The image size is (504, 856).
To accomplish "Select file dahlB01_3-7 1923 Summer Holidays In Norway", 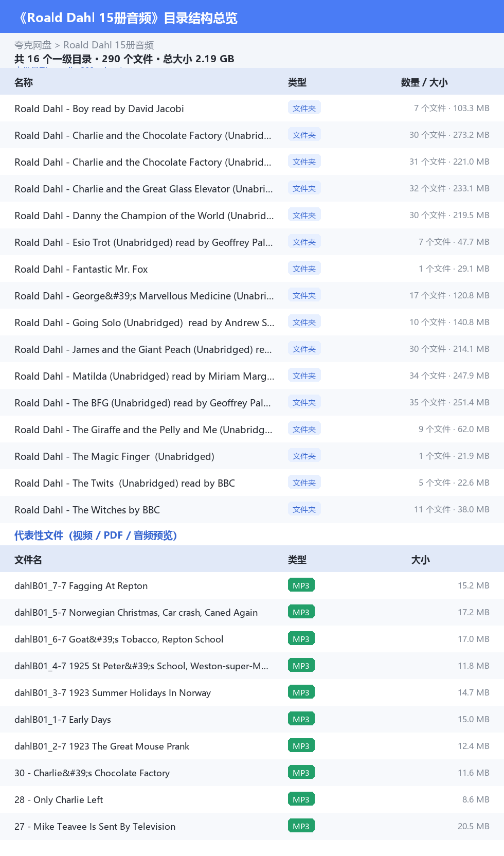I will 113,693.
